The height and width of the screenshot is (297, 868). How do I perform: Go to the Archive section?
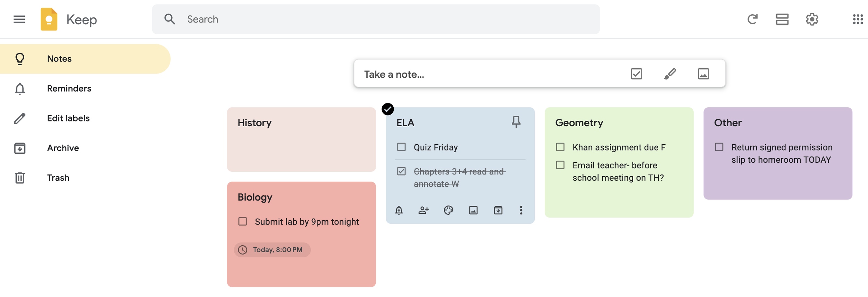point(63,148)
